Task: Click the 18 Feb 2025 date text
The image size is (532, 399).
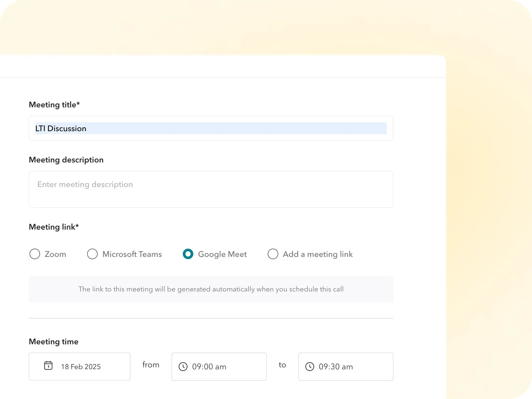Action: tap(81, 367)
